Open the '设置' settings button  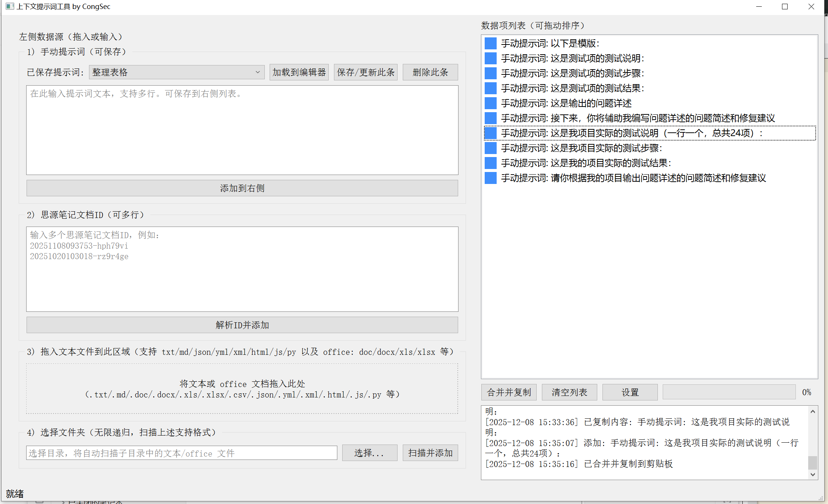pos(630,392)
